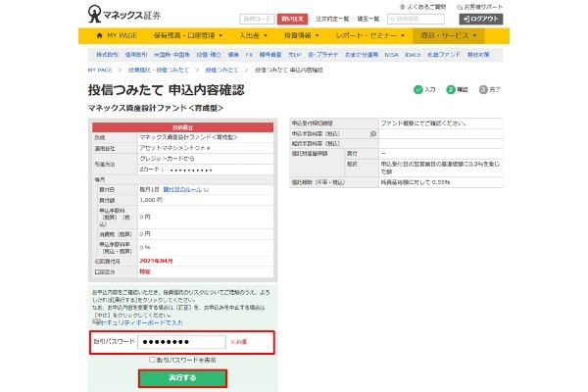This screenshot has height=392, width=588.
Task: Open the 暗号資産 sub-menu item
Action: (270, 55)
